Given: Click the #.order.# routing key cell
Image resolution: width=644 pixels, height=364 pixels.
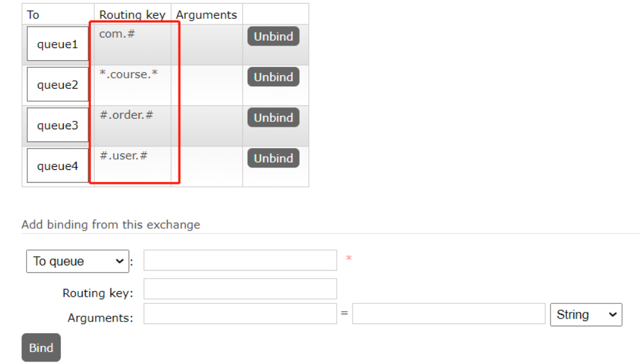Looking at the screenshot, I should [133, 126].
